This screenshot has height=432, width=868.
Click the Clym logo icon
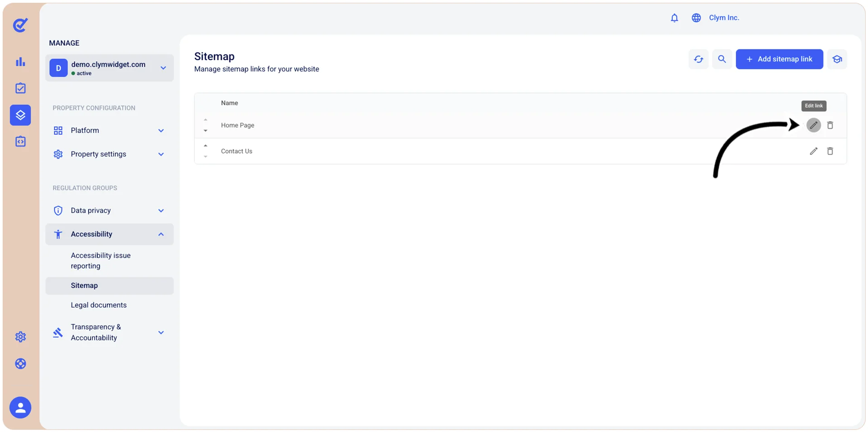click(x=20, y=25)
